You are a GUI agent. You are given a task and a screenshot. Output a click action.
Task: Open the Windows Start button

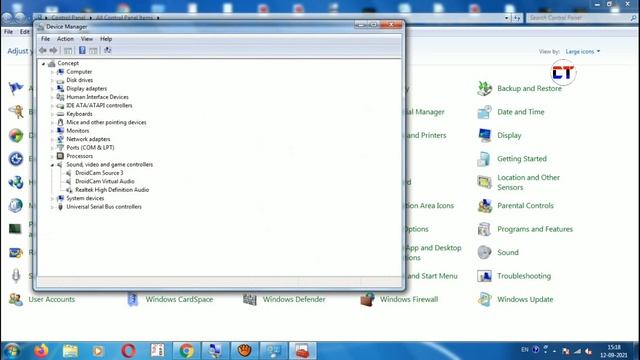click(x=11, y=351)
